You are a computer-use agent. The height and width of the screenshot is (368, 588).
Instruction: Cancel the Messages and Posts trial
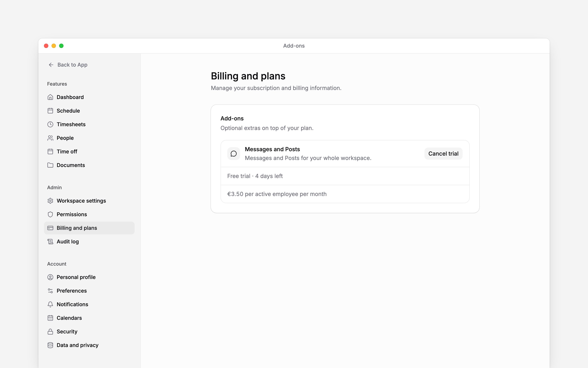pos(443,154)
